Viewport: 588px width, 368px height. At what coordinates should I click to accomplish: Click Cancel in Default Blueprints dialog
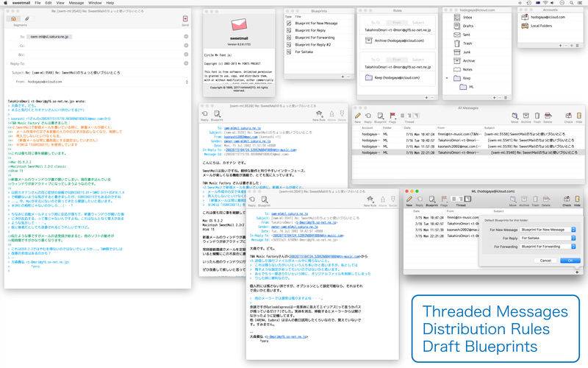[545, 261]
